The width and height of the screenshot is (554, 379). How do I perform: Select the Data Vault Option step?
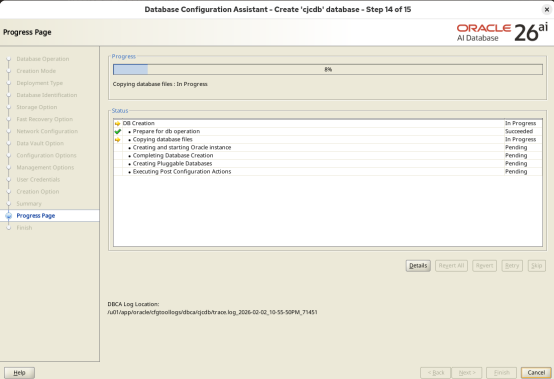coord(40,143)
